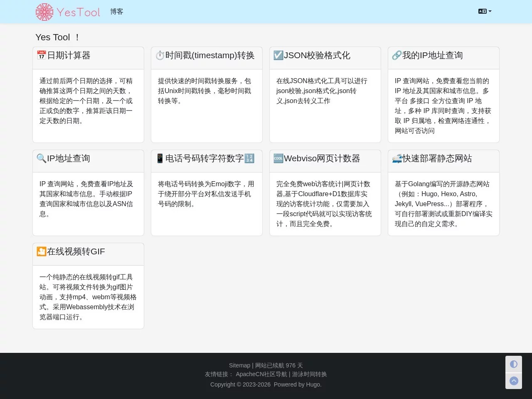Click the phone icon beside 电话号码转字符数字

160,158
